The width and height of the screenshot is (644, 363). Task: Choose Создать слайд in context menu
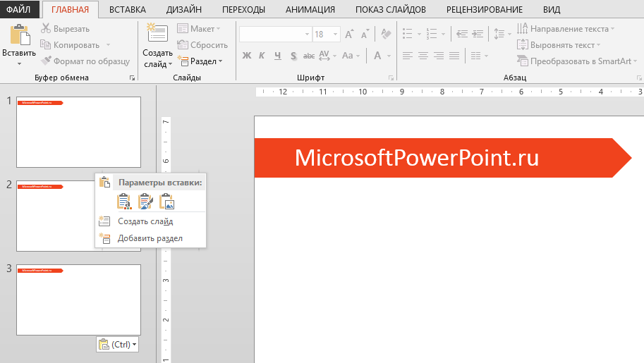pyautogui.click(x=150, y=221)
